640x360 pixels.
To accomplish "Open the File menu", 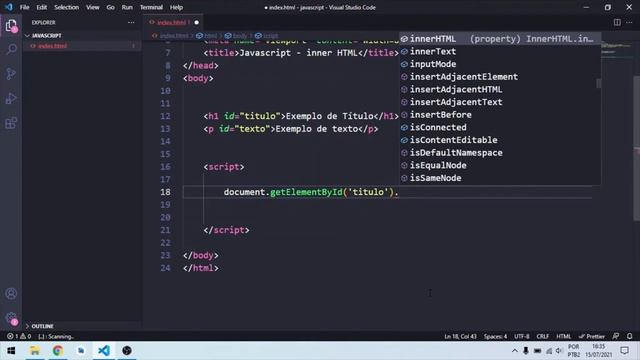I will [x=24, y=7].
